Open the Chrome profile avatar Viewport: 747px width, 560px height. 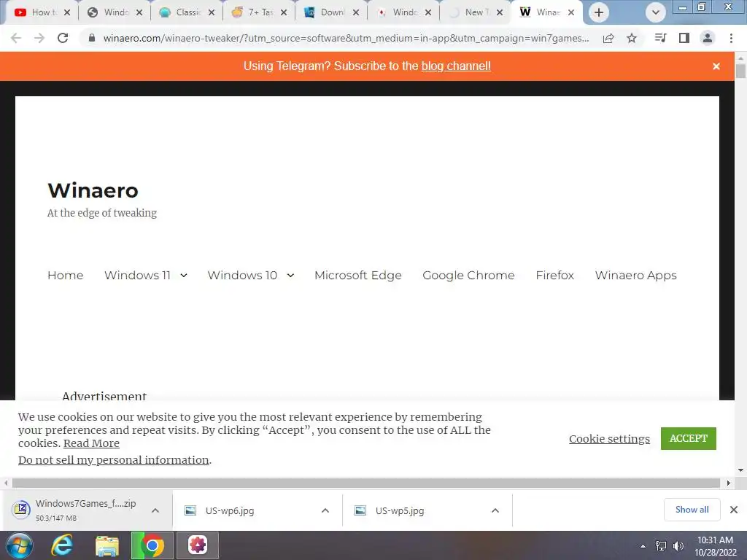[708, 38]
